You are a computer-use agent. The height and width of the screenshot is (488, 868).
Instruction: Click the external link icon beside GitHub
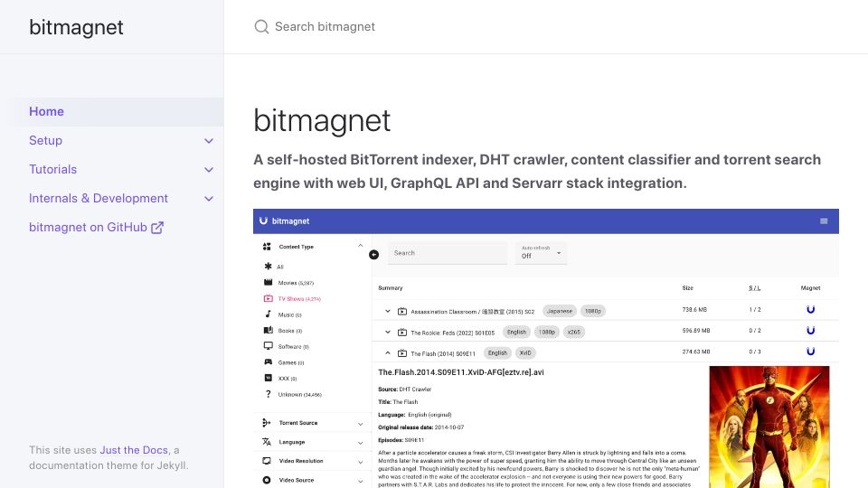[157, 228]
